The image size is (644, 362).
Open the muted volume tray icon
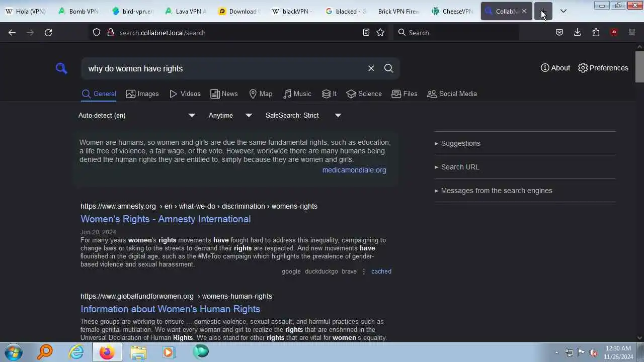(593, 352)
